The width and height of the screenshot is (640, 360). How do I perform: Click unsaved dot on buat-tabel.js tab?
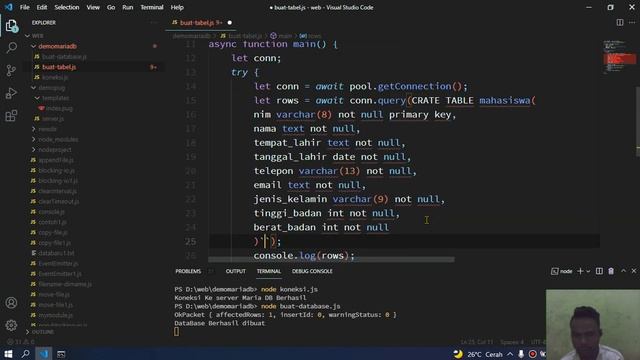pyautogui.click(x=230, y=22)
